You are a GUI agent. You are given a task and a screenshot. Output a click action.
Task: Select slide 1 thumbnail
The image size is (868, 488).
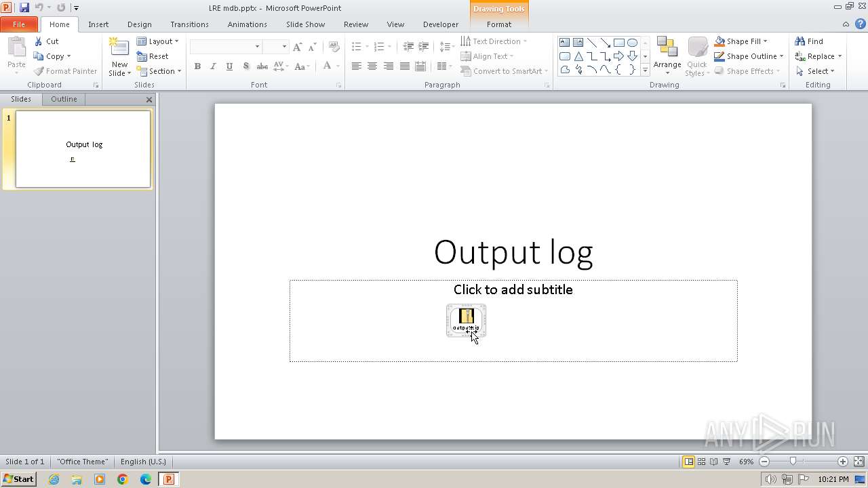coord(83,149)
